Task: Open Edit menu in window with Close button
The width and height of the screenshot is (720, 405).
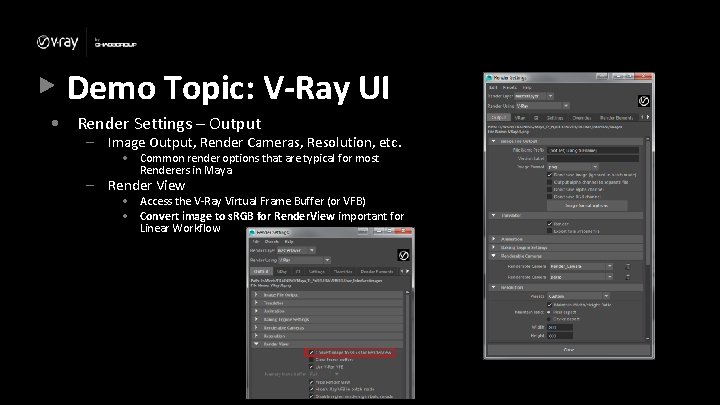Action: 493,87
